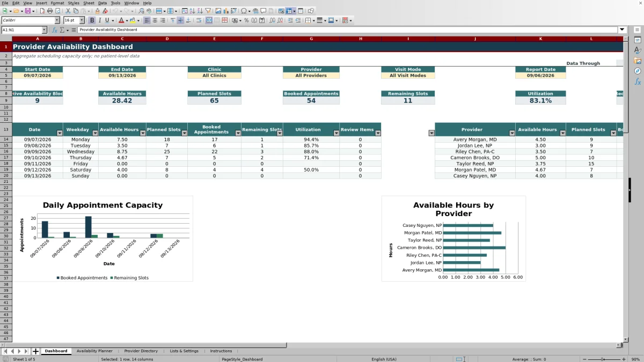
Task: Open the sidebar Properties panel icon
Action: [x=638, y=40]
